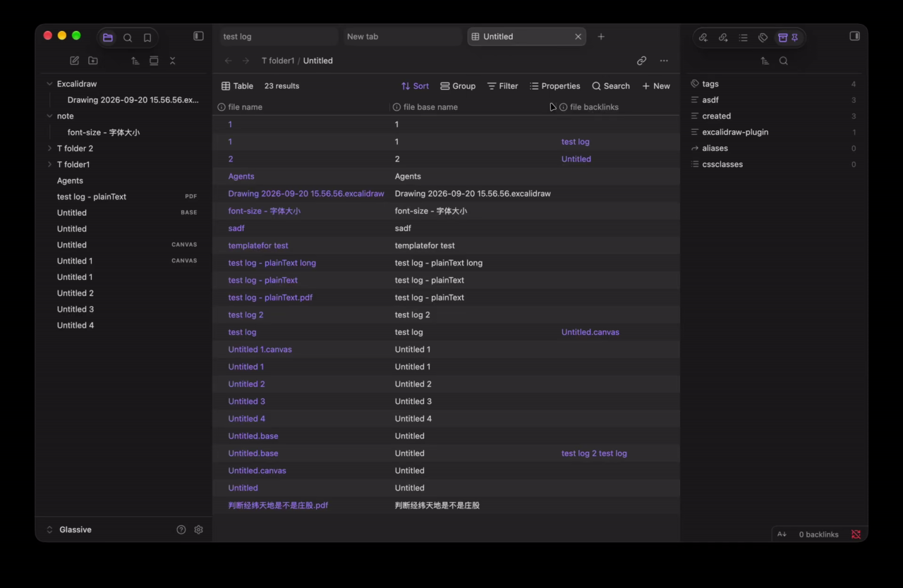
Task: Open the file explorer tab in left sidebar
Action: [x=108, y=37]
